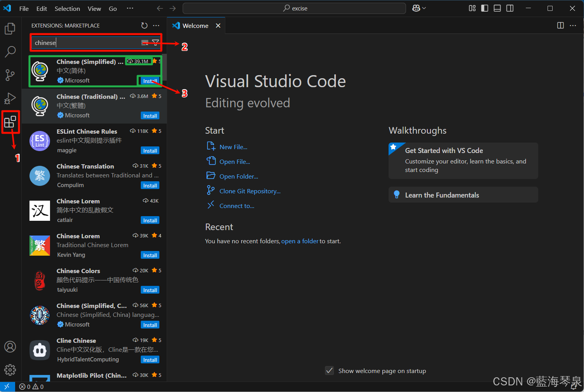Screen dimensions: 584x392
Task: Open the Accounts menu icon
Action: coord(10,347)
